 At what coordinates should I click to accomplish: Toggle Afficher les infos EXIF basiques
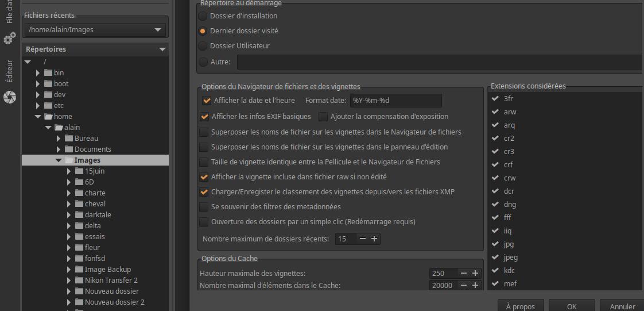[204, 117]
